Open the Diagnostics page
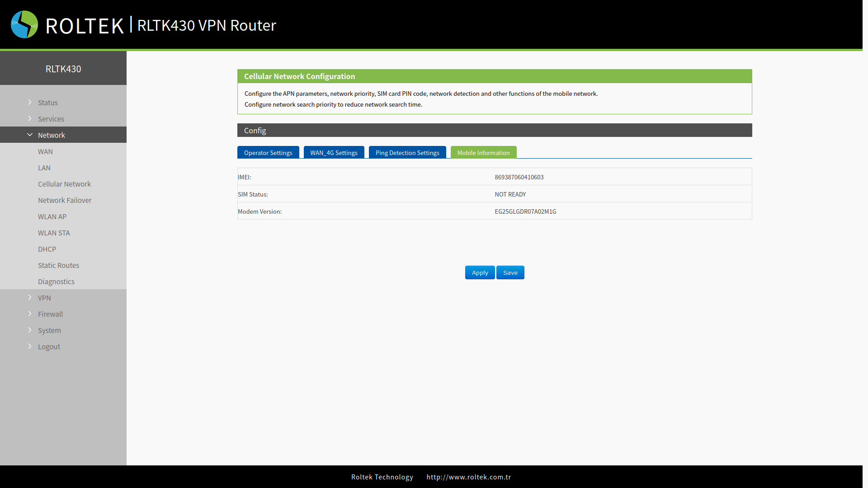The height and width of the screenshot is (488, 868). tap(56, 282)
